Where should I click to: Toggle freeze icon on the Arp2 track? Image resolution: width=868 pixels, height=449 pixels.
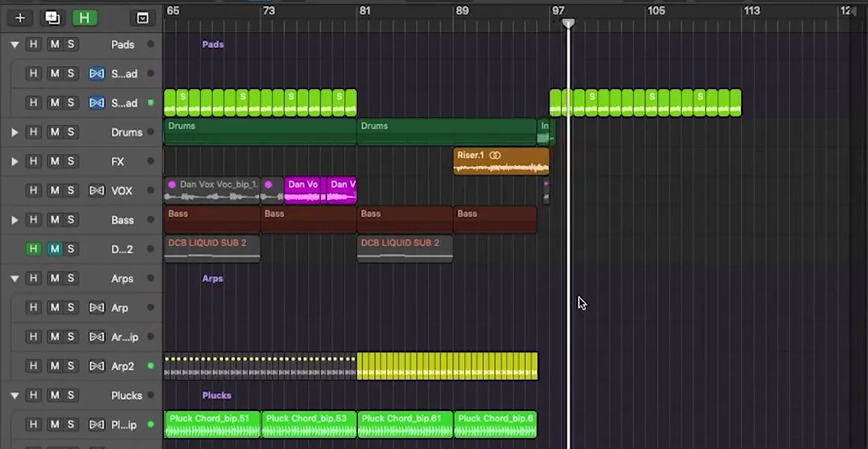click(97, 366)
